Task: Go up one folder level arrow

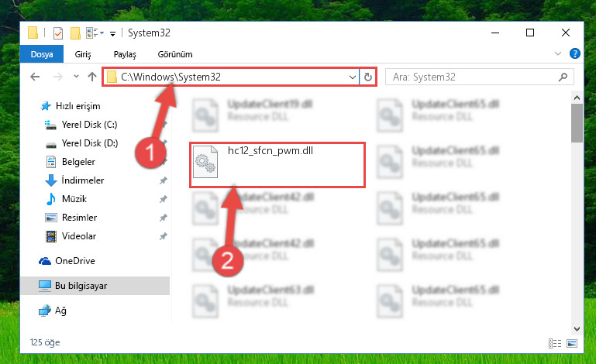Action: pos(92,77)
